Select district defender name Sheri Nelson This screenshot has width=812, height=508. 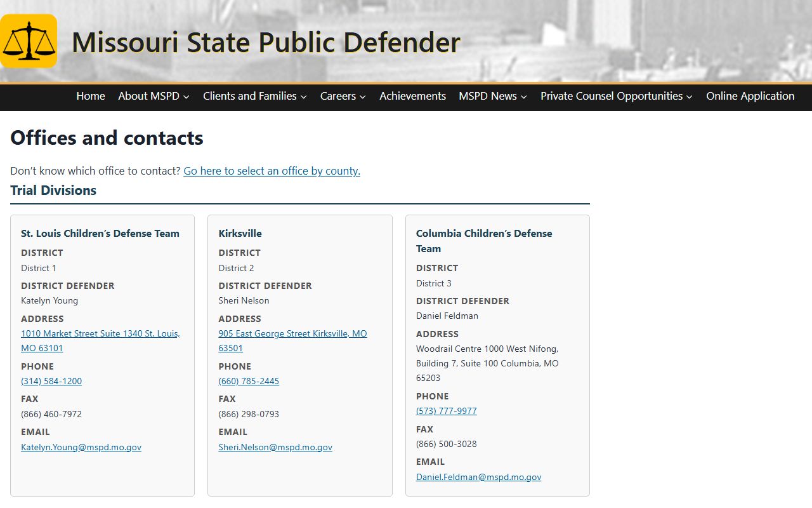click(244, 300)
